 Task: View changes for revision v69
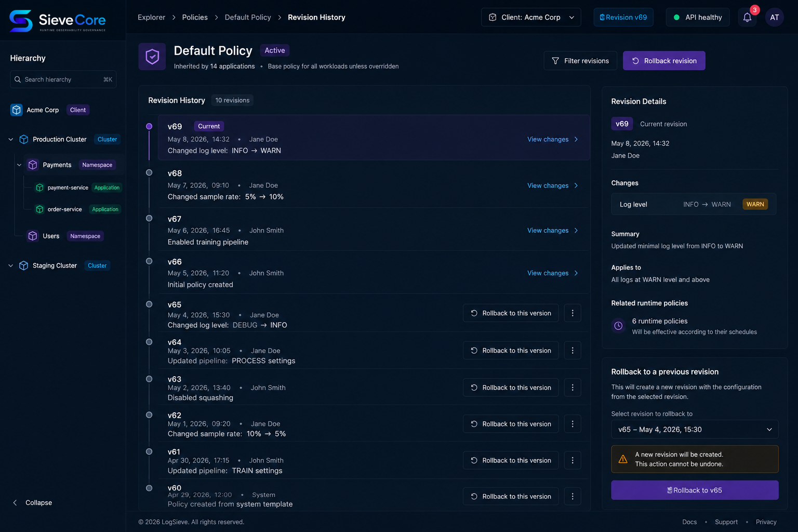[553, 139]
